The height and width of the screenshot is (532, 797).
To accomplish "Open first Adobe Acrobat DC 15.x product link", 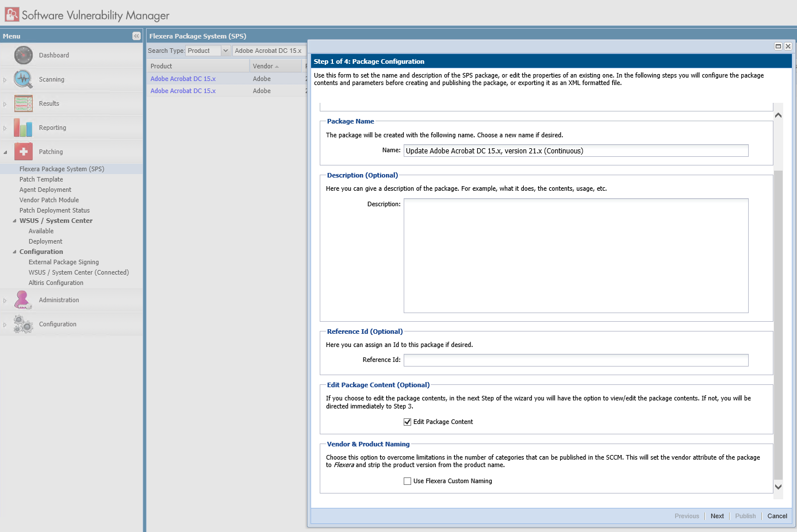I will pos(183,79).
